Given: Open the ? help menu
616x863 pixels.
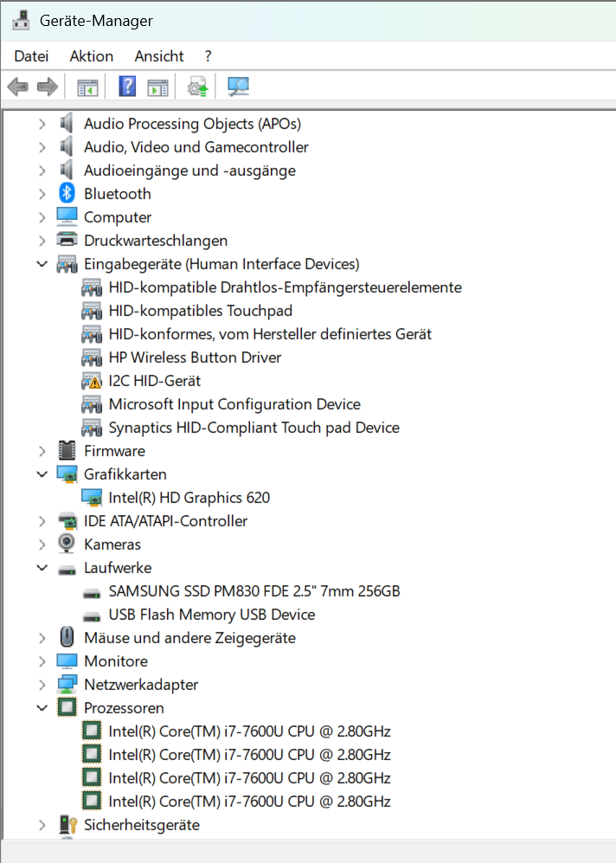Looking at the screenshot, I should (x=208, y=56).
